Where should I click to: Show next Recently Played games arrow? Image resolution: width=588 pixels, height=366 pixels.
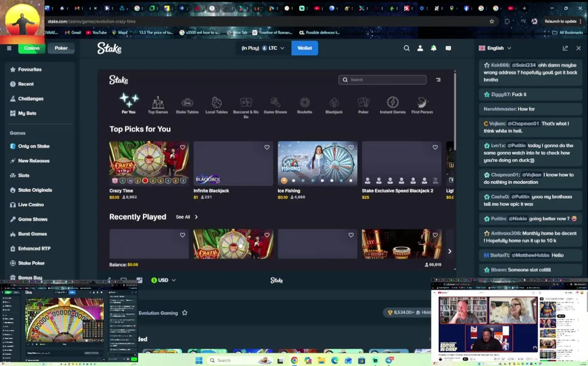tap(450, 251)
